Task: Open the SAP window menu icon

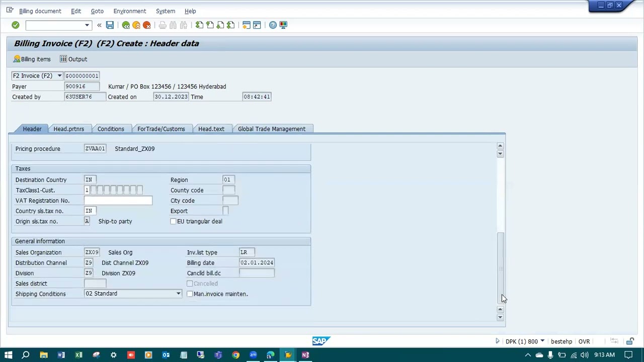Action: point(10,10)
